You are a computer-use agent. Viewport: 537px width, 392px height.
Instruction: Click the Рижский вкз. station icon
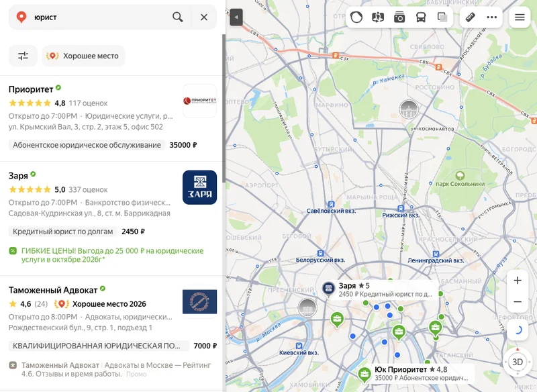(x=401, y=209)
